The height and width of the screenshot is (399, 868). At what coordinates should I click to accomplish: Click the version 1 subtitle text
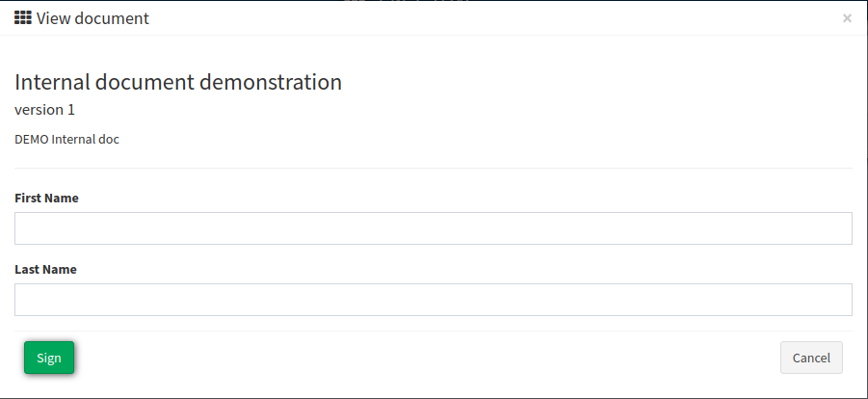(45, 110)
